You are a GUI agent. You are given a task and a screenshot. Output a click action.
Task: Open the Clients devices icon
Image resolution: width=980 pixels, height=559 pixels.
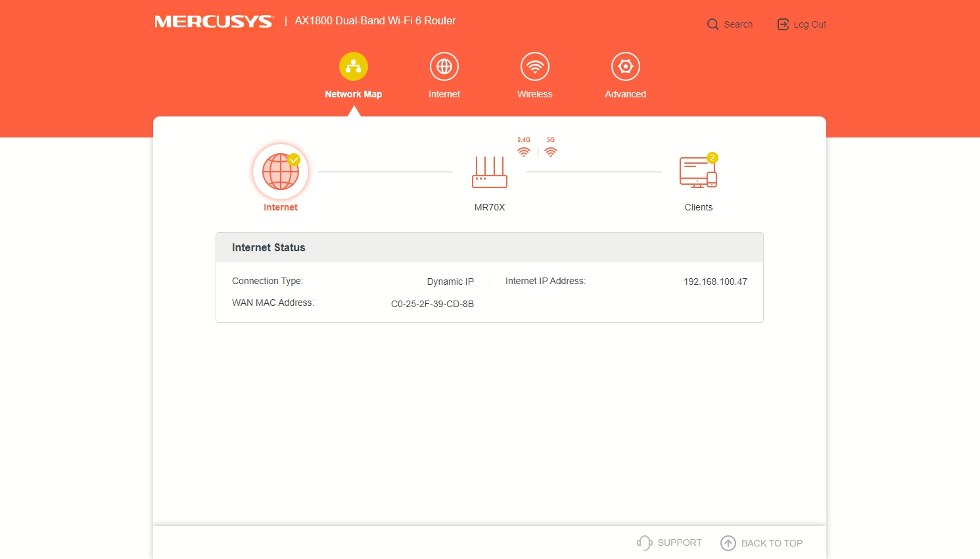698,172
